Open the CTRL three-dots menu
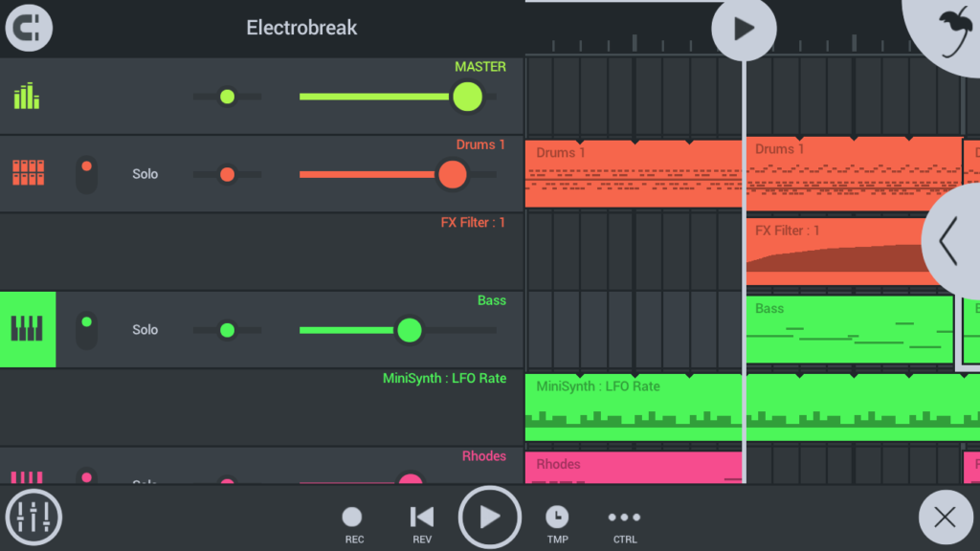Screen dimensions: 980x551 [x=624, y=524]
